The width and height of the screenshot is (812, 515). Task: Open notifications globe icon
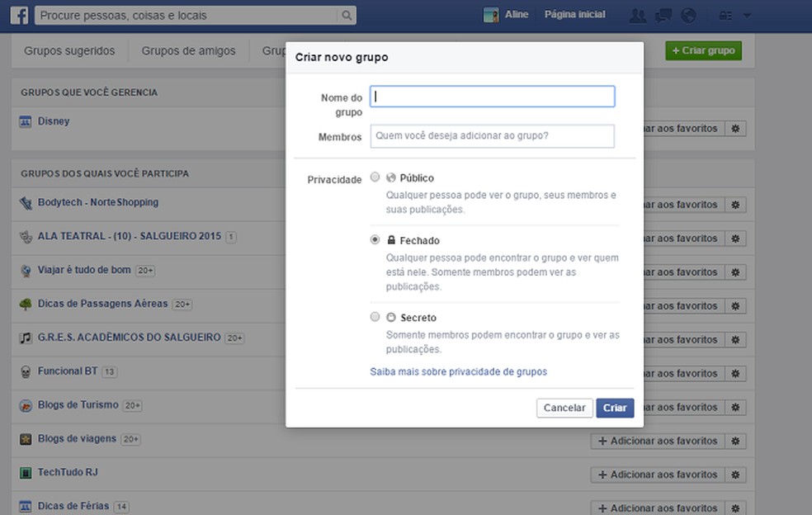pos(688,16)
